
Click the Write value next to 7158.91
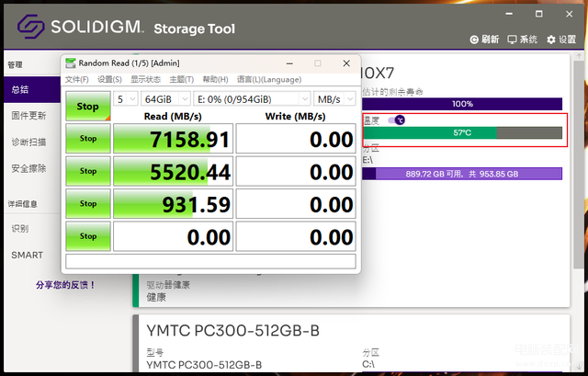click(296, 139)
